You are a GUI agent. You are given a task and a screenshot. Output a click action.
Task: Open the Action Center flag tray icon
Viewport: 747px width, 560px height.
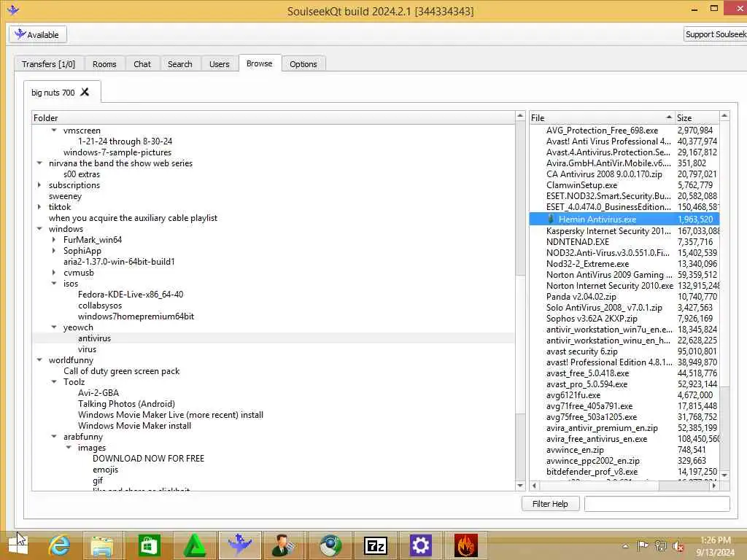[x=643, y=545]
